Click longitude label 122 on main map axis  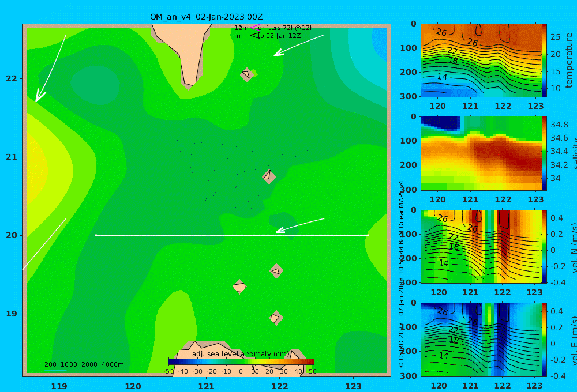tap(280, 386)
